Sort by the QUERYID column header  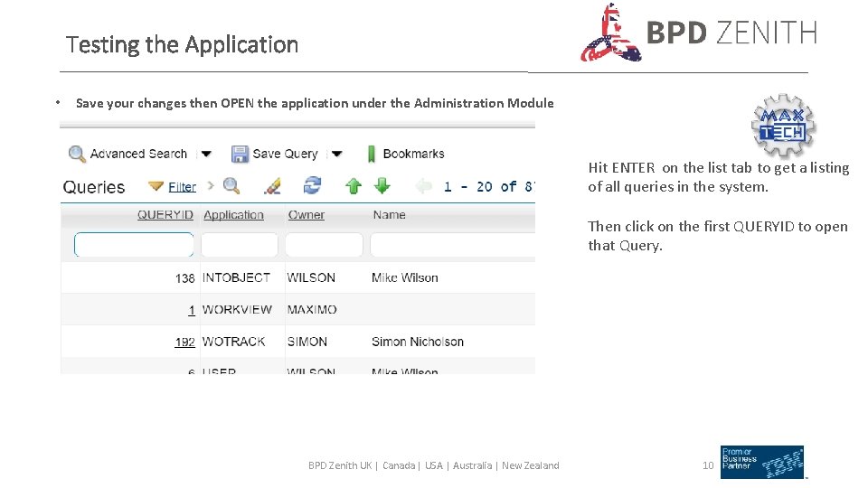click(x=165, y=215)
